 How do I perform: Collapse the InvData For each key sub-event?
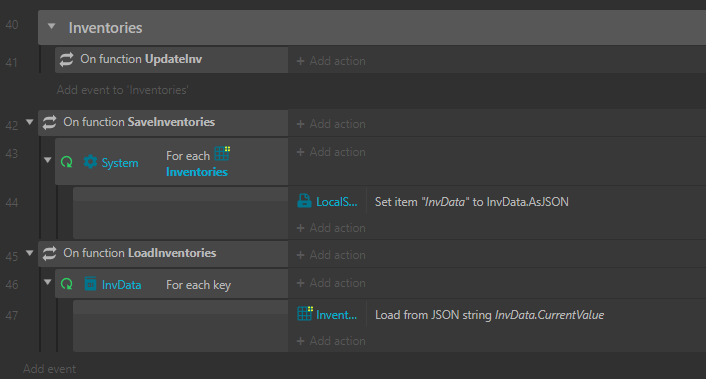pos(47,282)
